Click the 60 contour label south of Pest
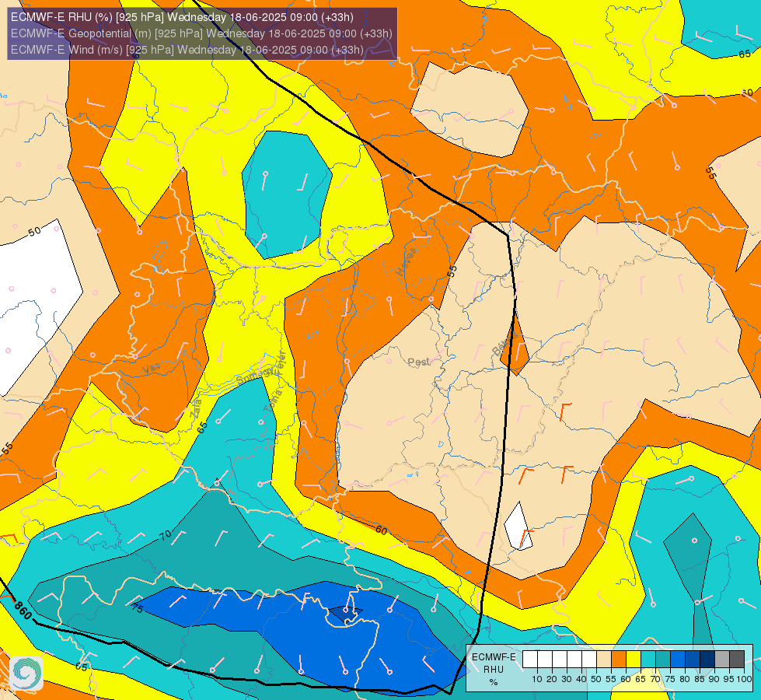 (x=382, y=530)
